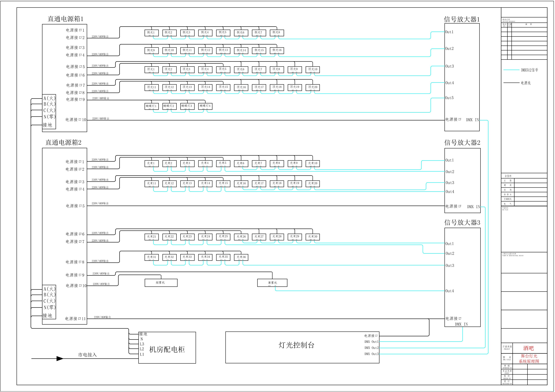Select the 给排水 row in 会签栏
Image resolution: width=555 pixels, height=392 pixels.
pos(524,195)
